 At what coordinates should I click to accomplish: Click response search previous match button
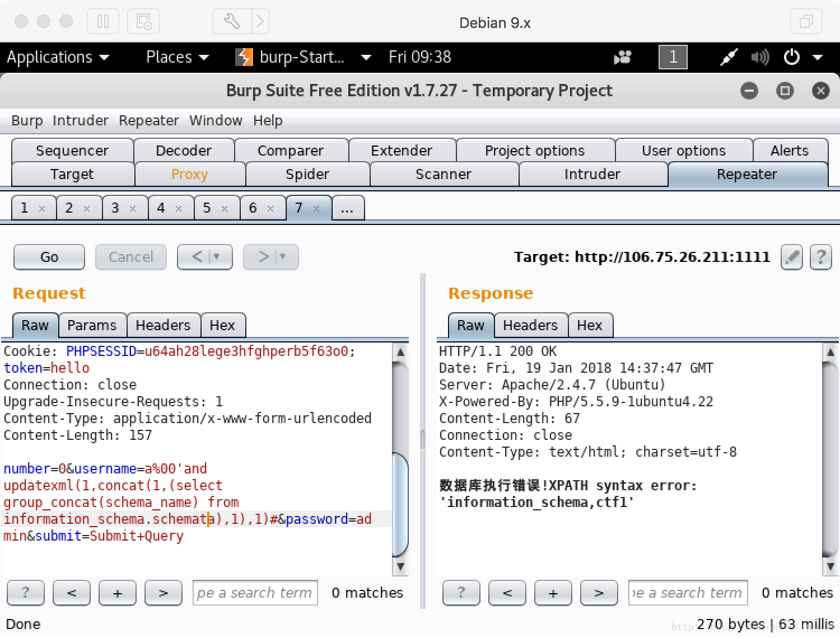pyautogui.click(x=507, y=593)
